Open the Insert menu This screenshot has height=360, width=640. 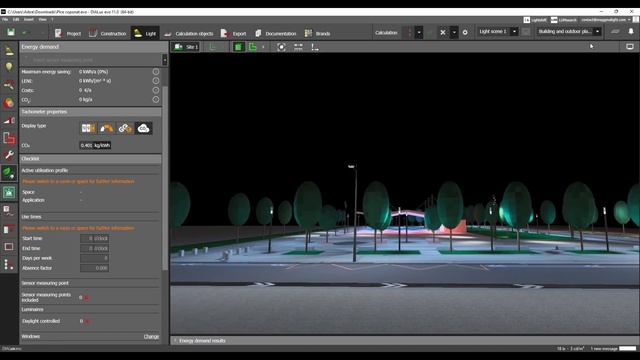point(29,19)
